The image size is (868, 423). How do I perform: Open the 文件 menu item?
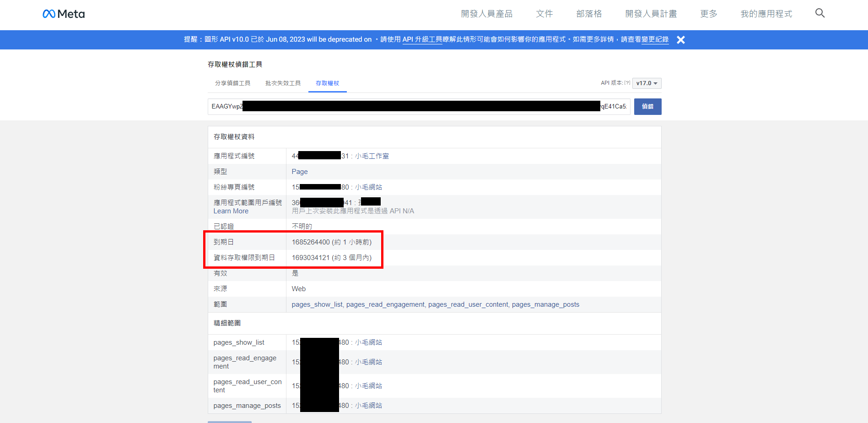point(545,14)
